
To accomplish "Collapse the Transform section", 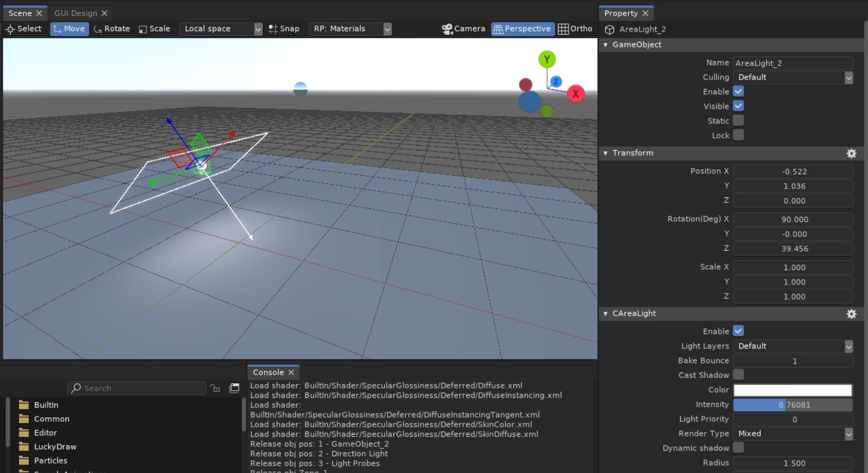I will point(606,153).
